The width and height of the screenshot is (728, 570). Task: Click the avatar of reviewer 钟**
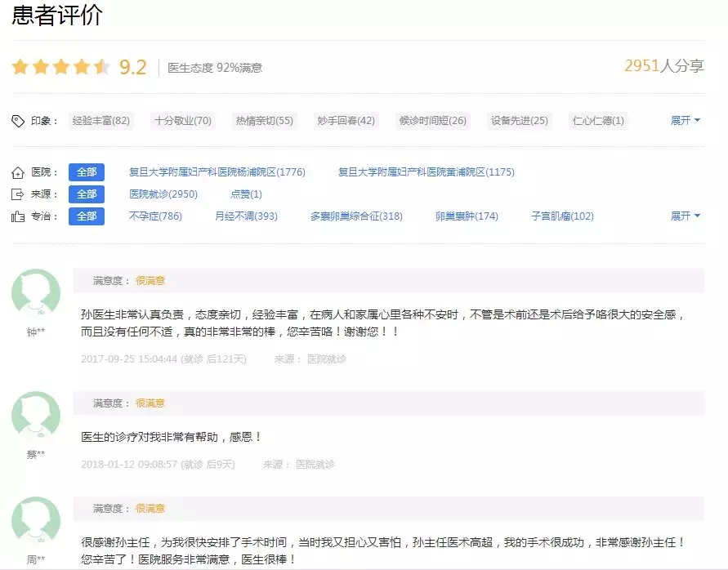pyautogui.click(x=35, y=293)
